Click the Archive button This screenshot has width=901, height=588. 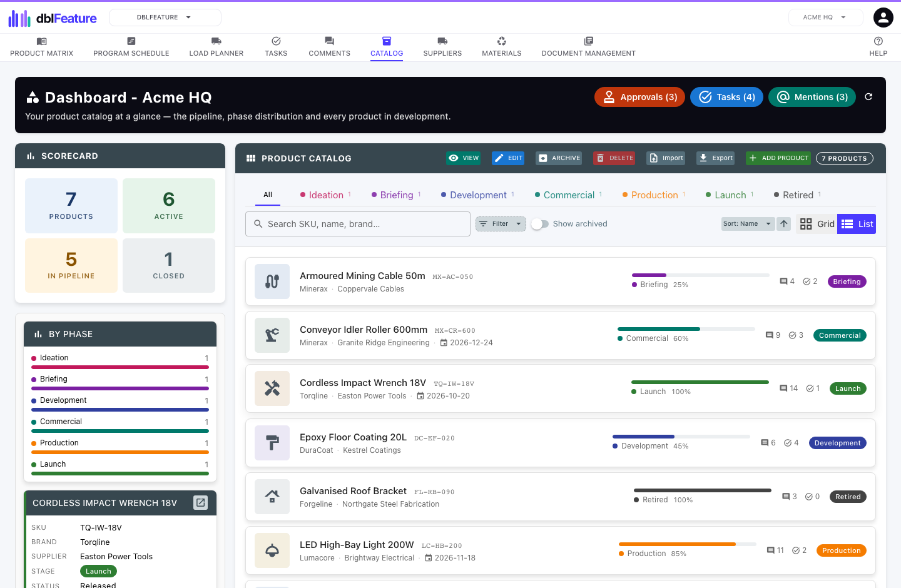[x=559, y=158]
